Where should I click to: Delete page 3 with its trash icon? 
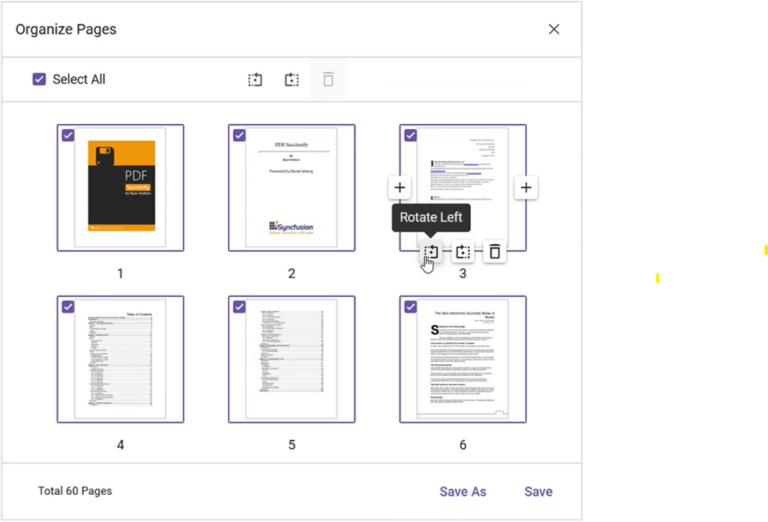(495, 252)
